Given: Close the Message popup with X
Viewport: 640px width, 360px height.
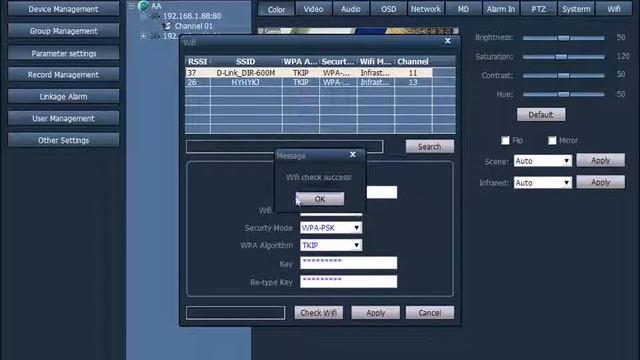Looking at the screenshot, I should [353, 154].
